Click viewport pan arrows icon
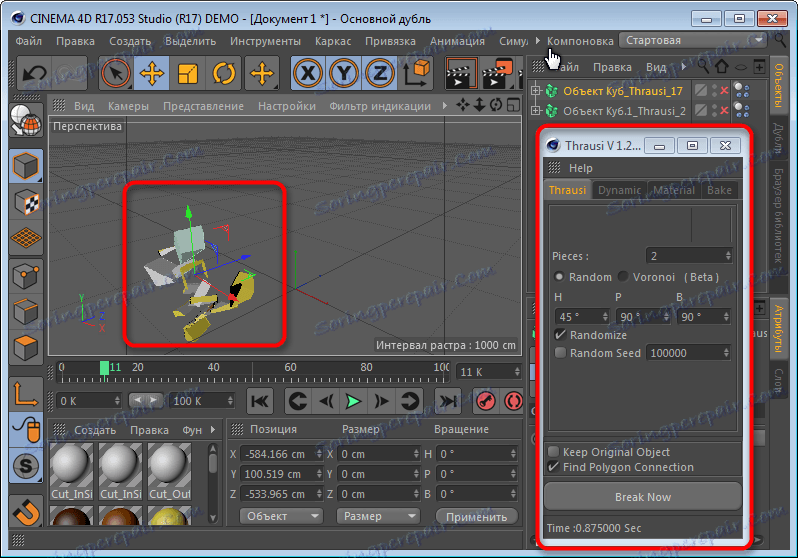 point(463,105)
